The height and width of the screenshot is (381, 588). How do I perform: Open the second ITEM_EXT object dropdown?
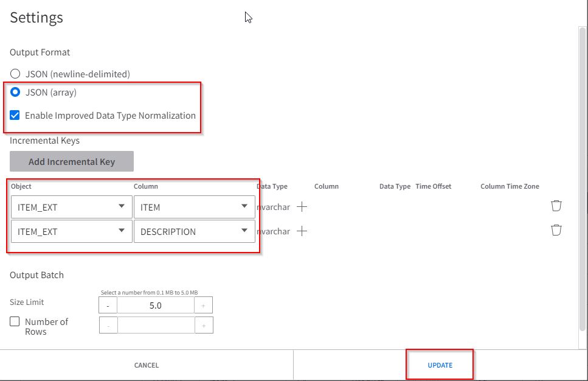(x=71, y=231)
